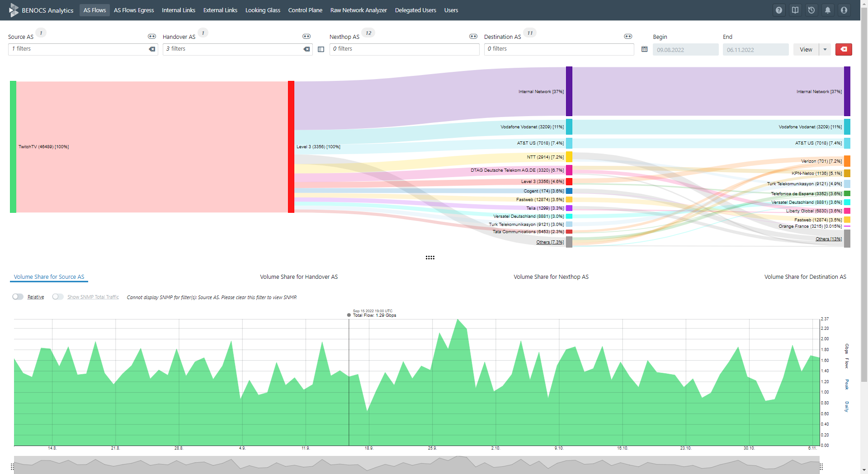Image resolution: width=868 pixels, height=474 pixels.
Task: Click the columns layout icon next to Handover AS
Action: [321, 49]
